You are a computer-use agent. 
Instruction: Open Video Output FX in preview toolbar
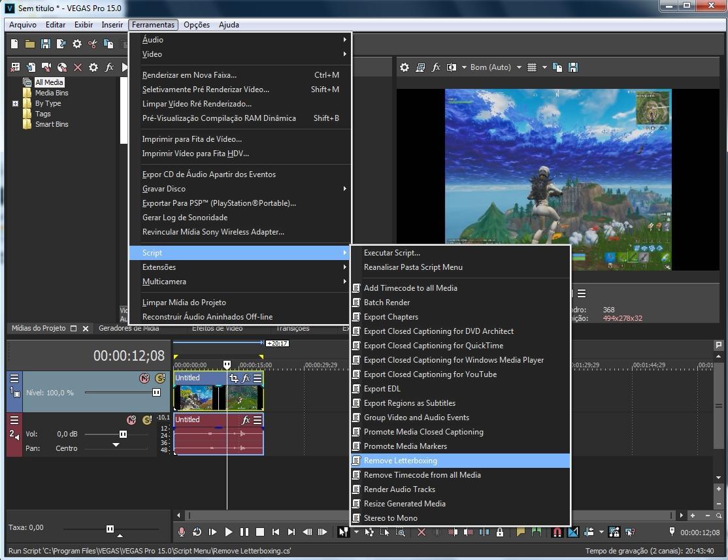436,67
